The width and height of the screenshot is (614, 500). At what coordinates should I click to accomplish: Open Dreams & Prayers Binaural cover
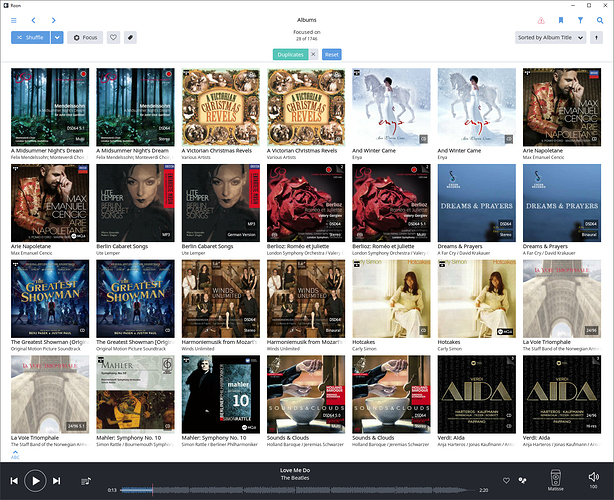pyautogui.click(x=562, y=203)
